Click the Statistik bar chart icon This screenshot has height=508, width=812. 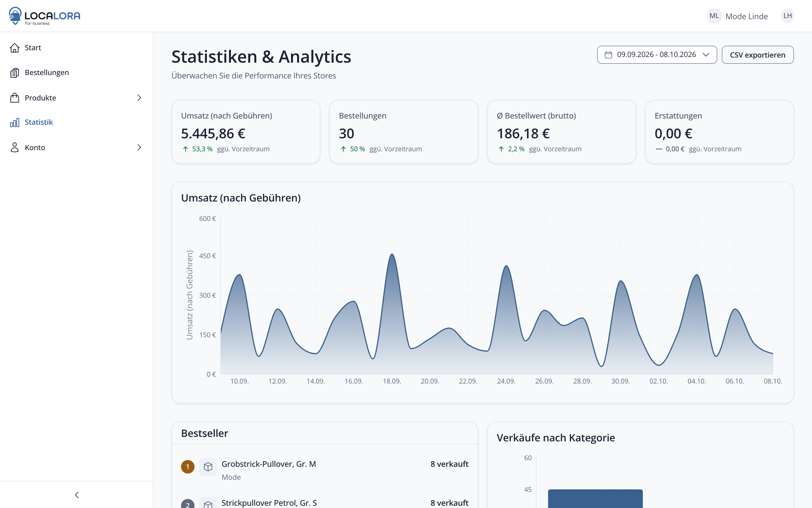14,122
